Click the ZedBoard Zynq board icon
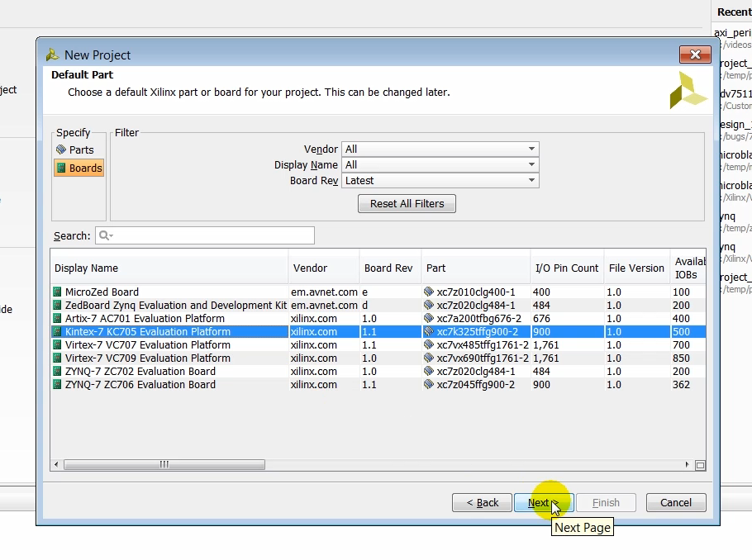 pyautogui.click(x=58, y=306)
